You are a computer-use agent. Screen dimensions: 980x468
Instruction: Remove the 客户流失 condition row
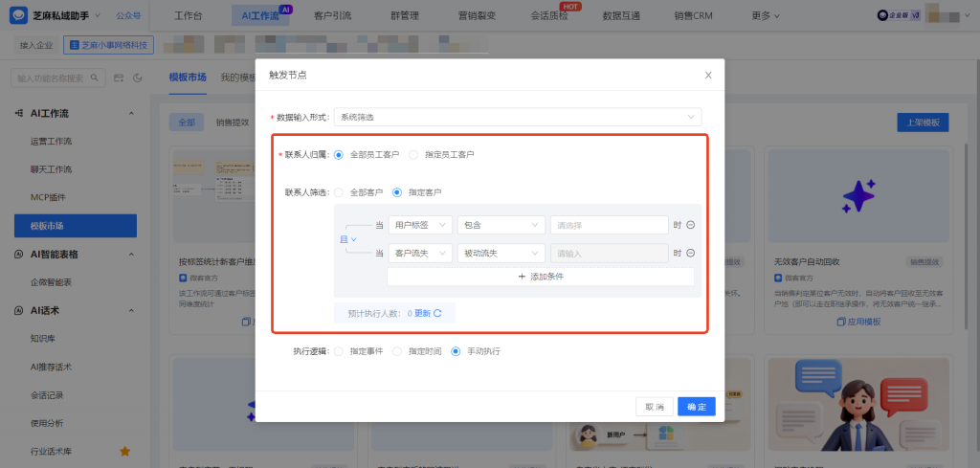coord(691,253)
